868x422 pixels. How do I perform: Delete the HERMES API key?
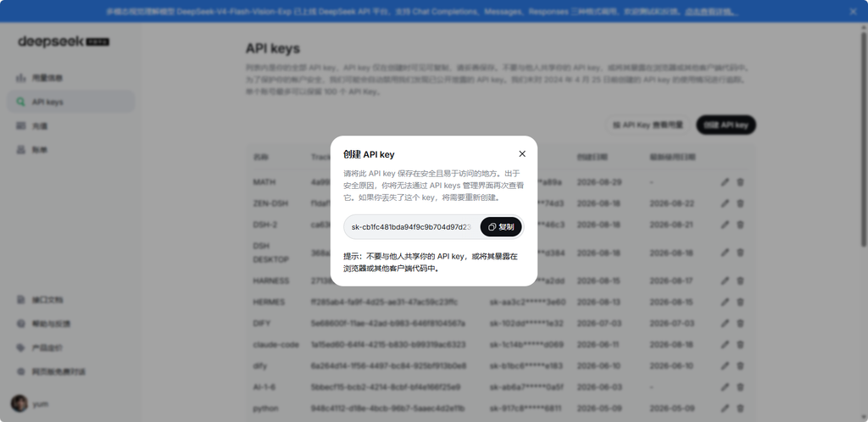point(740,302)
